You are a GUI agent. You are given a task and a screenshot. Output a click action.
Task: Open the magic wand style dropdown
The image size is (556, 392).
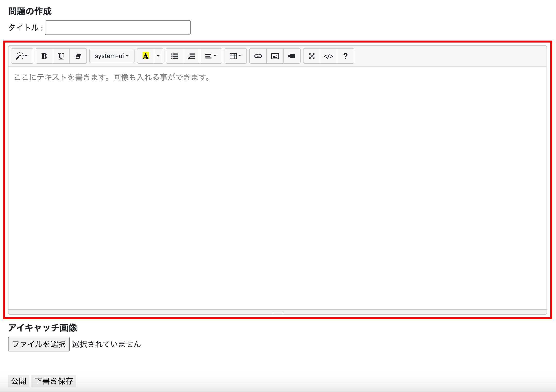[22, 56]
